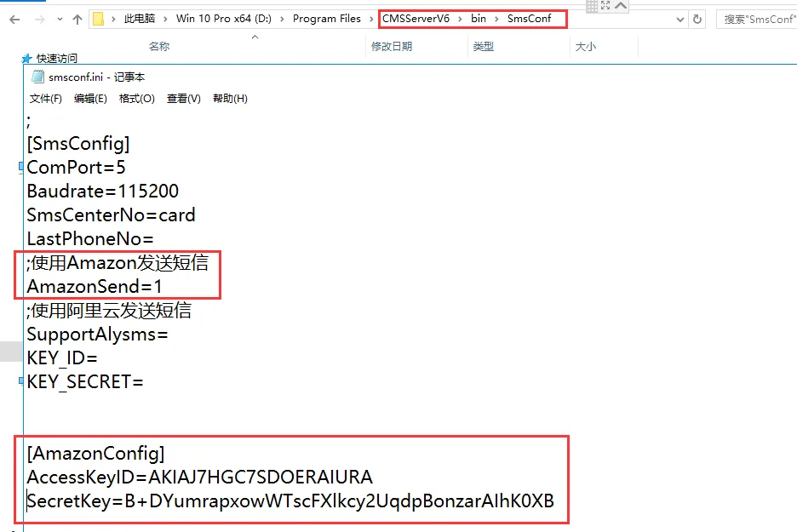Refresh the SmsConf folder view
This screenshot has height=532, width=797.
[x=697, y=20]
